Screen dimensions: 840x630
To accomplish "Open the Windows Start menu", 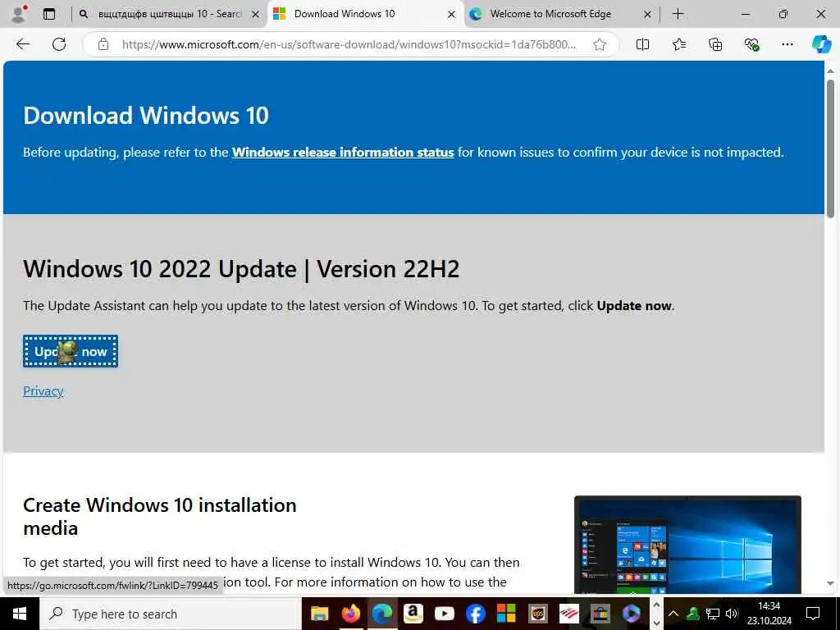I will (20, 614).
